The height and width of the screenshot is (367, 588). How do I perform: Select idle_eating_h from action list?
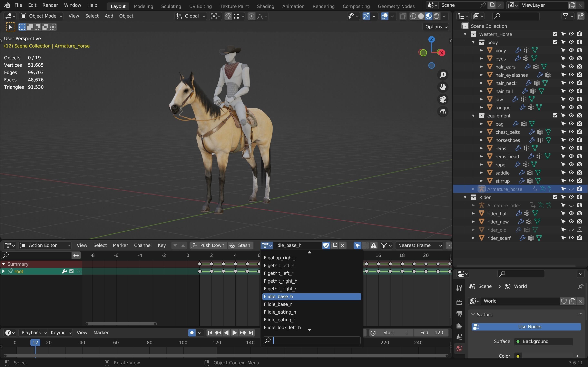282,312
